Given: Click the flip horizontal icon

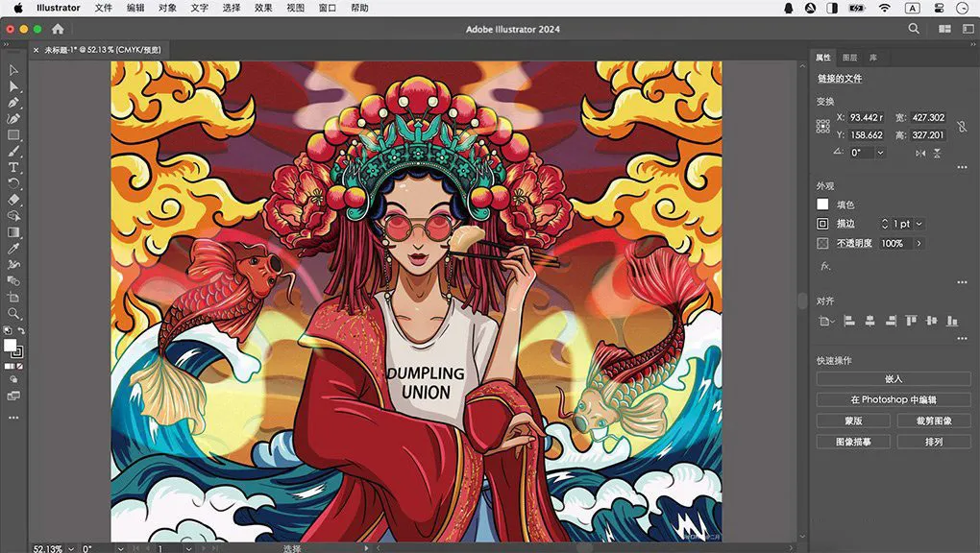Looking at the screenshot, I should [x=920, y=153].
